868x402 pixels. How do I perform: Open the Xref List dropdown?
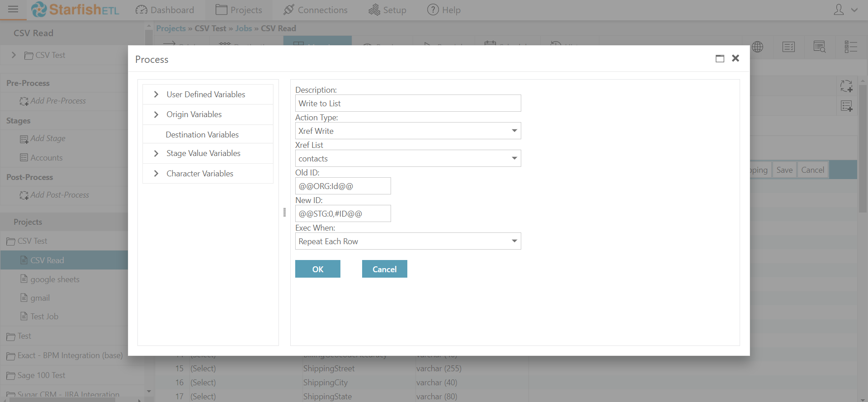coord(408,158)
